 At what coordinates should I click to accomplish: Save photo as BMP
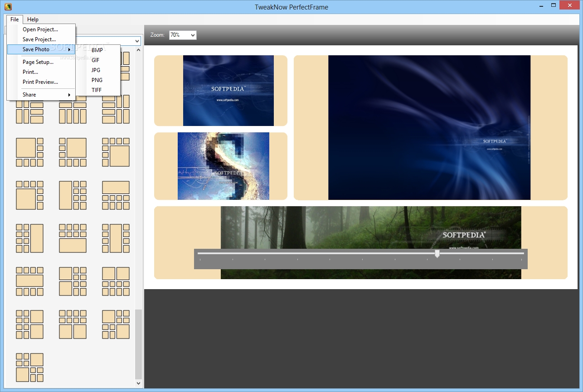point(97,50)
